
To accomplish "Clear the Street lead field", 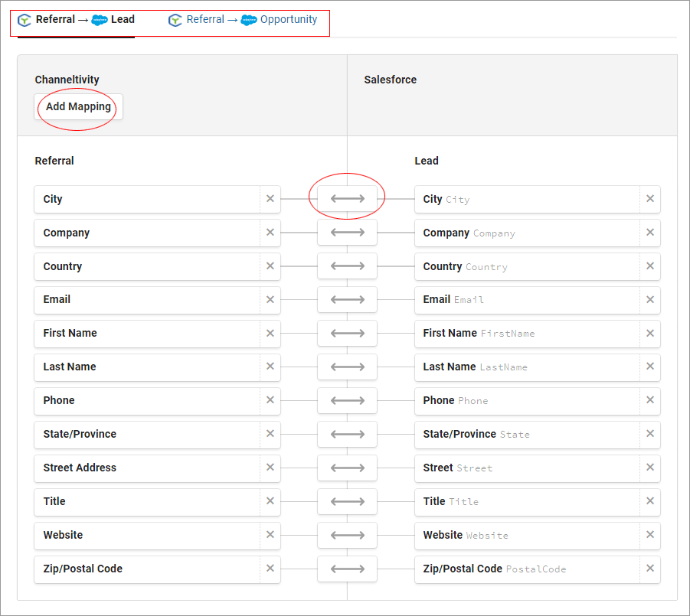I will [650, 468].
